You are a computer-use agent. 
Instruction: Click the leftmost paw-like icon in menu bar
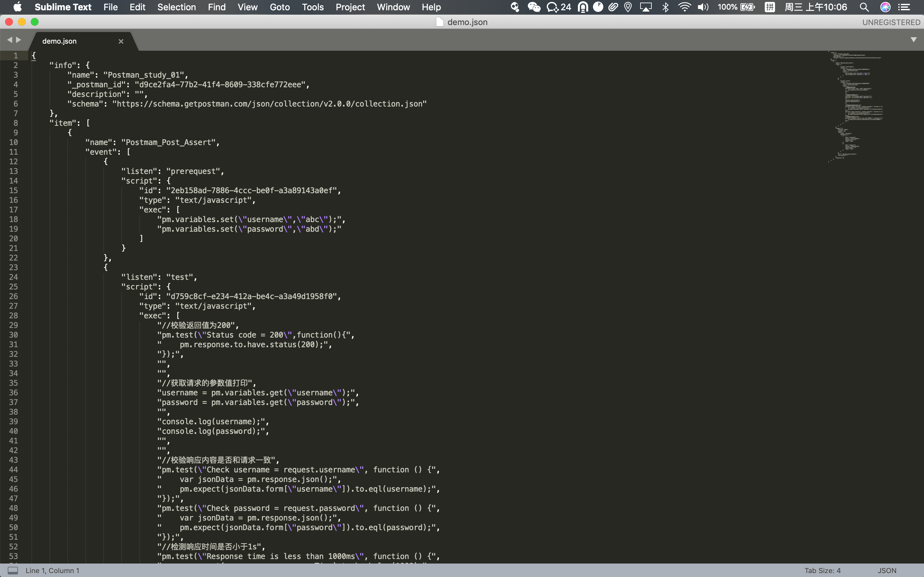515,7
